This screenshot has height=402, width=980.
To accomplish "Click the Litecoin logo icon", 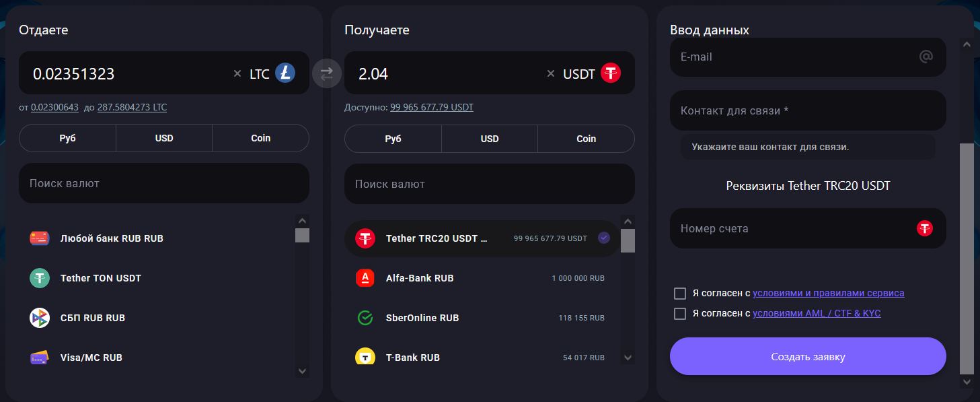I will click(285, 73).
